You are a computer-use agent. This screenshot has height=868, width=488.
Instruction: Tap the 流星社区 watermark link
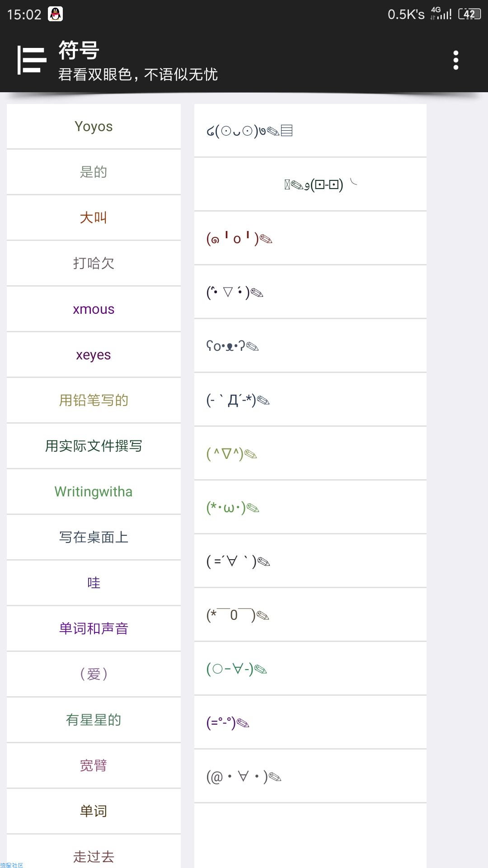(x=12, y=865)
